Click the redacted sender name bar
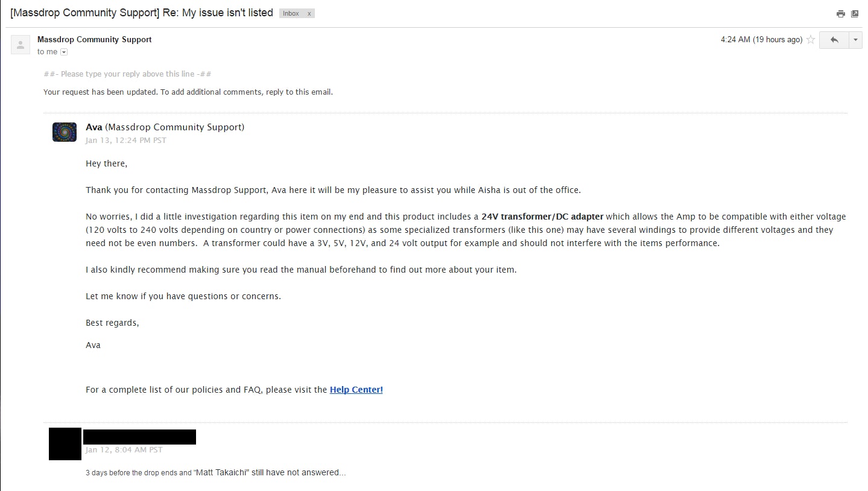 tap(139, 437)
